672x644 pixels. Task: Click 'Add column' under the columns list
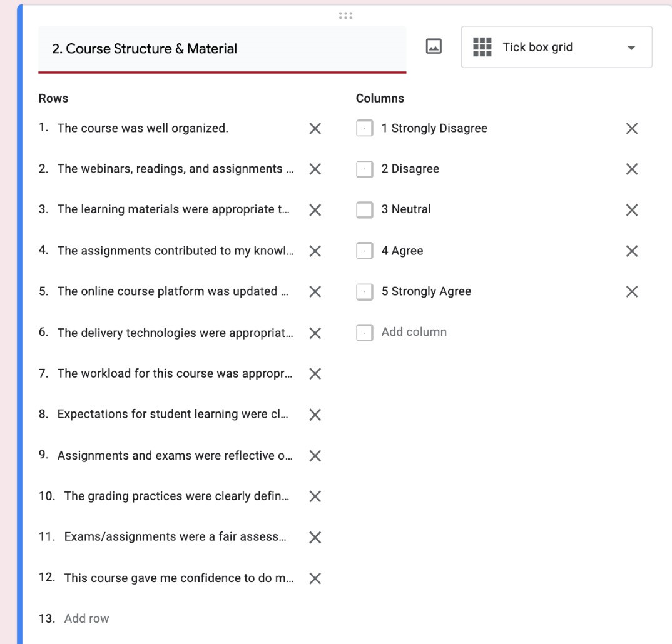[x=414, y=332]
